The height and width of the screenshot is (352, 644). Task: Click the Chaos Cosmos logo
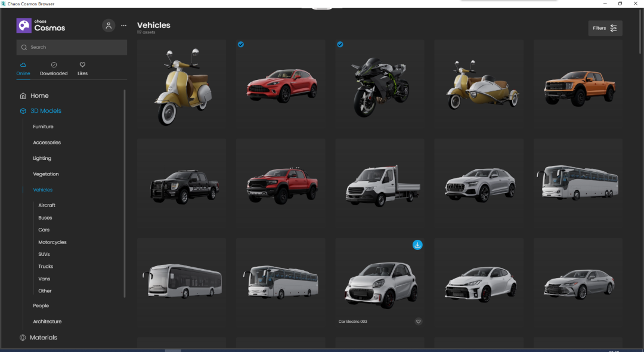24,26
